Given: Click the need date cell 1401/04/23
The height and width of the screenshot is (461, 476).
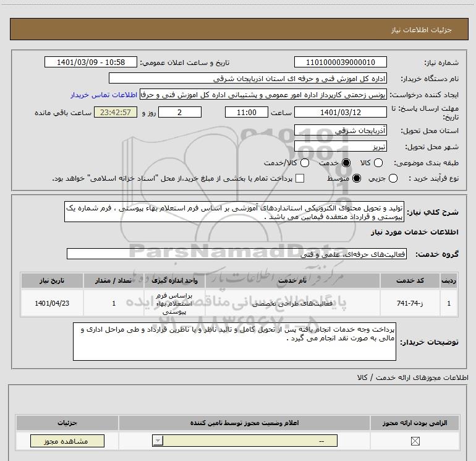Looking at the screenshot, I should pyautogui.click(x=52, y=303).
